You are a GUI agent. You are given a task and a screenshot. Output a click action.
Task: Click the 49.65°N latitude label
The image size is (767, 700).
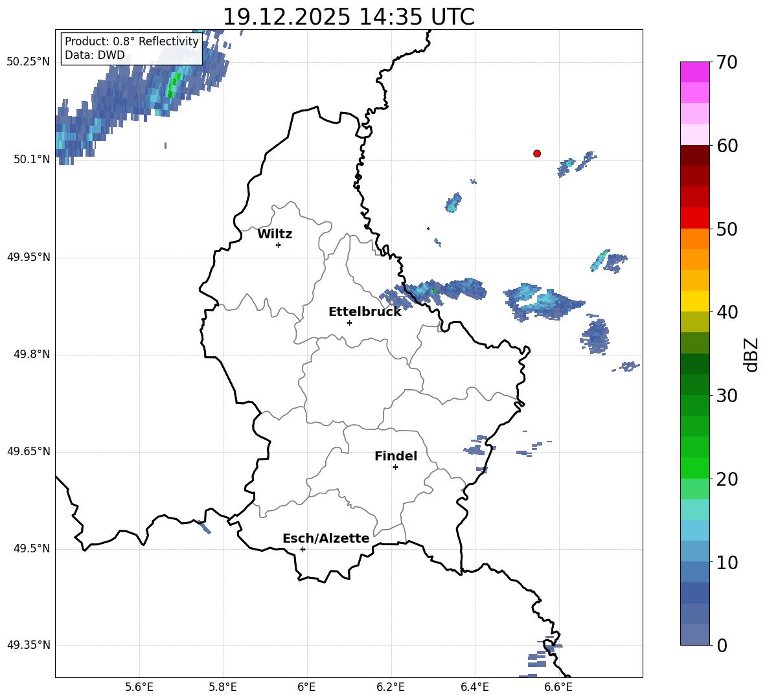[29, 451]
